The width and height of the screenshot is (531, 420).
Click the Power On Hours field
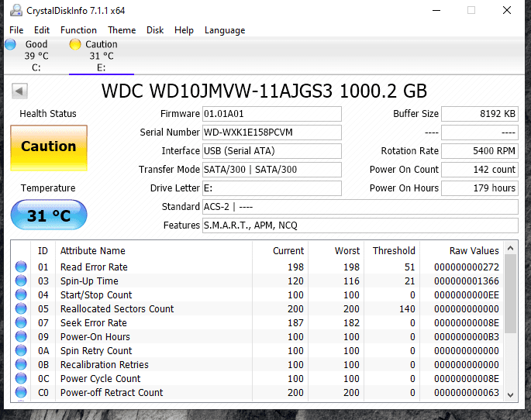point(480,188)
